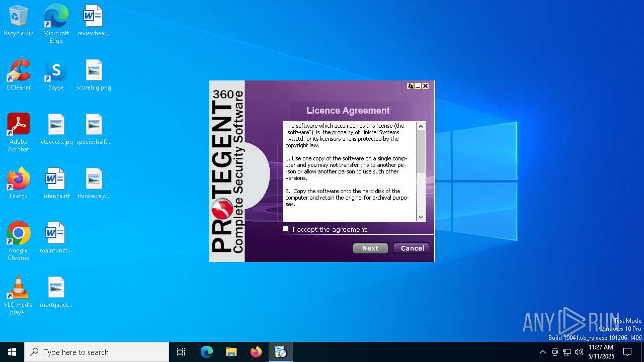Open File Explorer from the taskbar
644x362 pixels.
231,352
